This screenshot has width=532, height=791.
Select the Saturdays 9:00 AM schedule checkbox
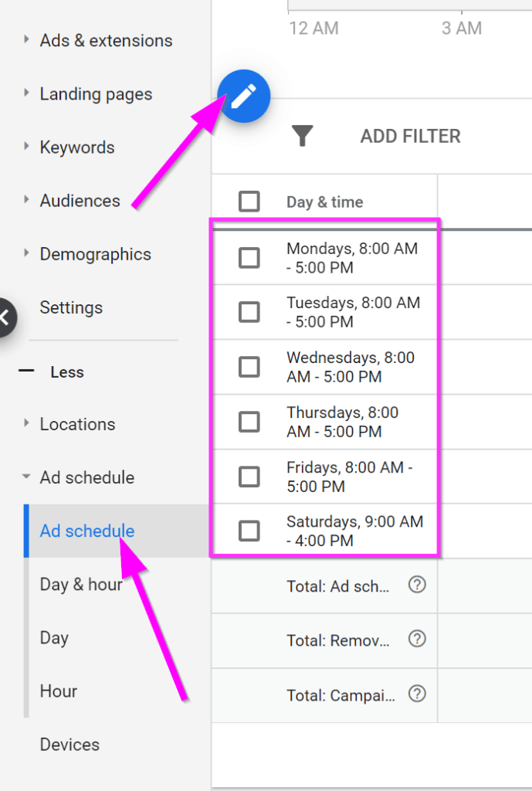click(249, 531)
